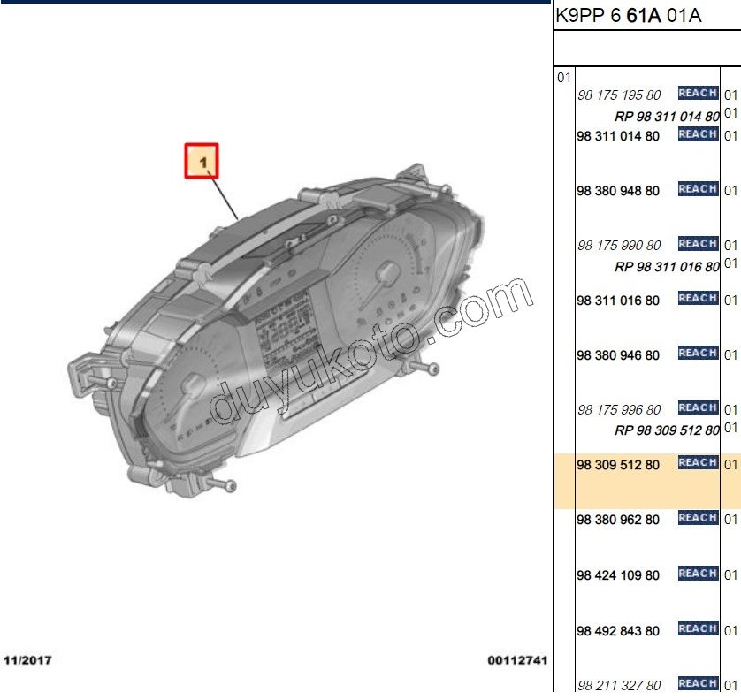Open replacement part RP 98 311 016 80
Screen dimensions: 741x700
click(x=667, y=267)
